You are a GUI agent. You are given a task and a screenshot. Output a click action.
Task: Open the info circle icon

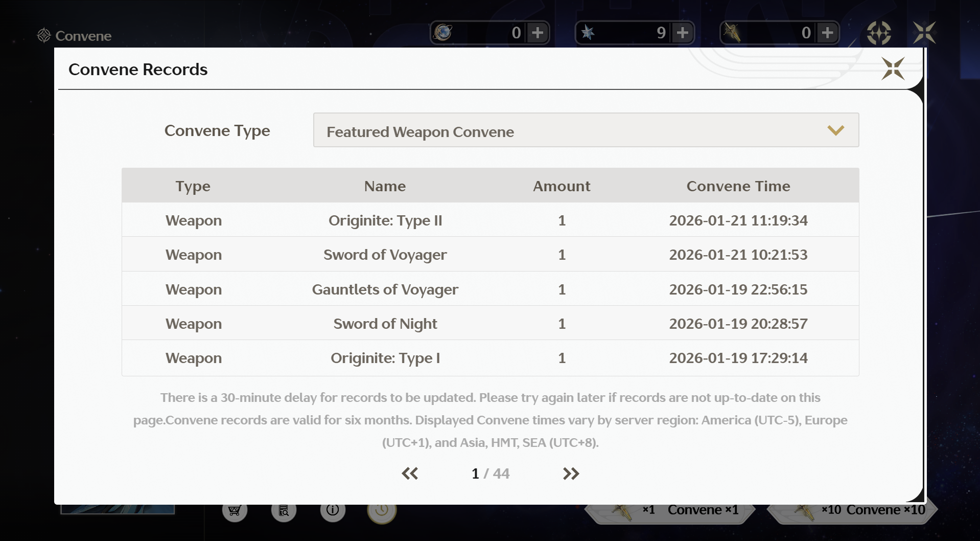click(333, 510)
